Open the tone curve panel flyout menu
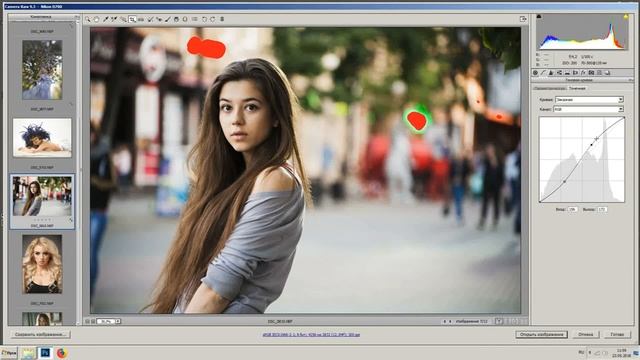The image size is (640, 360). (x=631, y=80)
